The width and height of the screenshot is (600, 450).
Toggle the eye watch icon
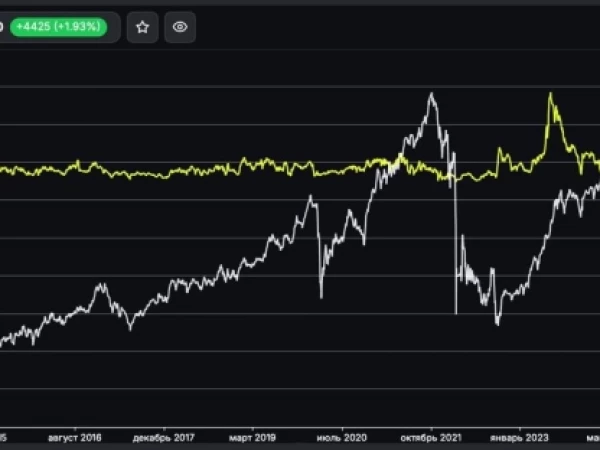click(180, 27)
